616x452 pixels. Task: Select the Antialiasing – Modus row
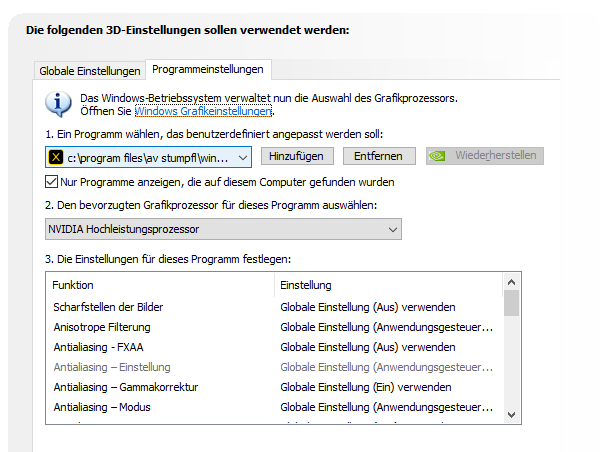(x=274, y=407)
